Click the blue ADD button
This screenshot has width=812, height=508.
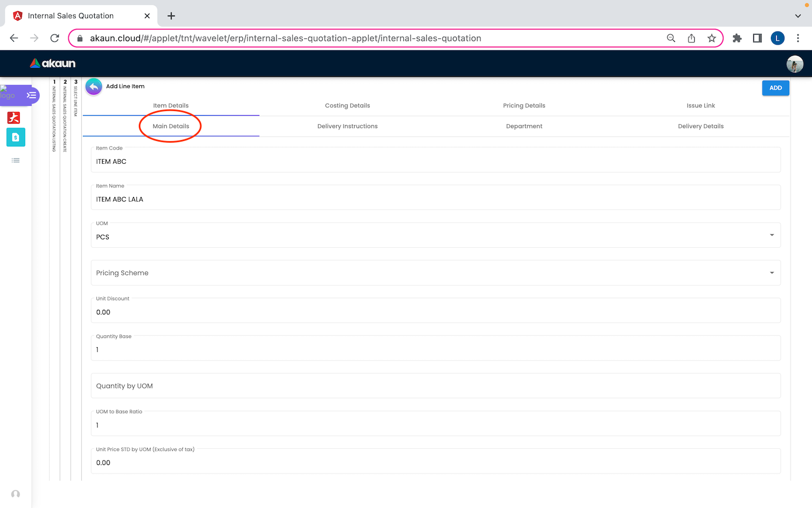tap(776, 88)
